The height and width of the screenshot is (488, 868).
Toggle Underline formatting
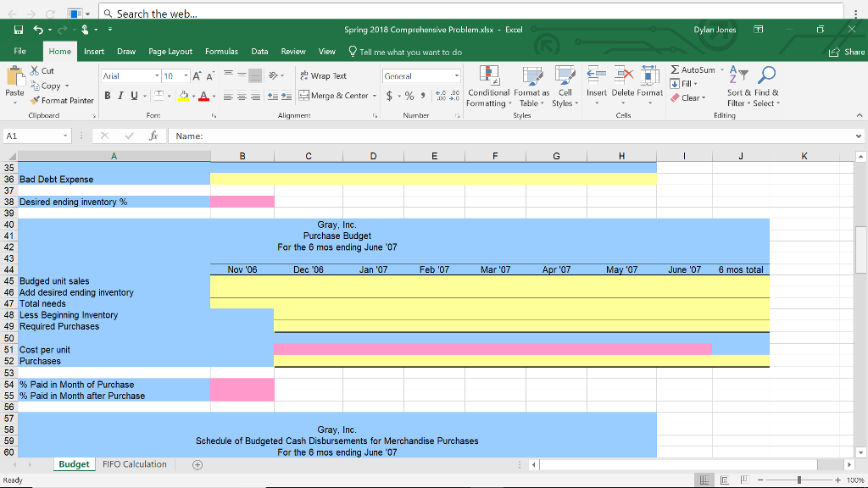pos(134,96)
